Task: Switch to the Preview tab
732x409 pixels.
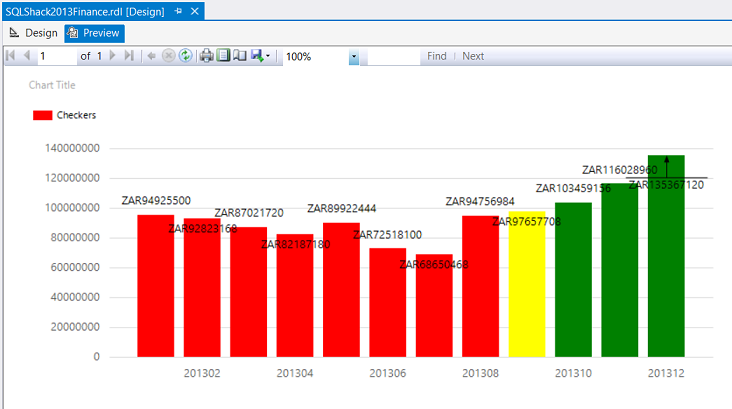Action: point(94,33)
